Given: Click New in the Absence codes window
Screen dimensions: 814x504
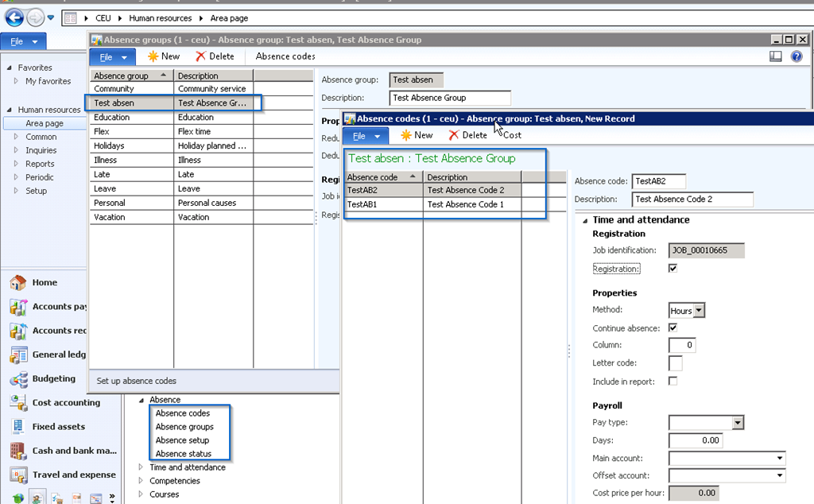Looking at the screenshot, I should (x=417, y=135).
